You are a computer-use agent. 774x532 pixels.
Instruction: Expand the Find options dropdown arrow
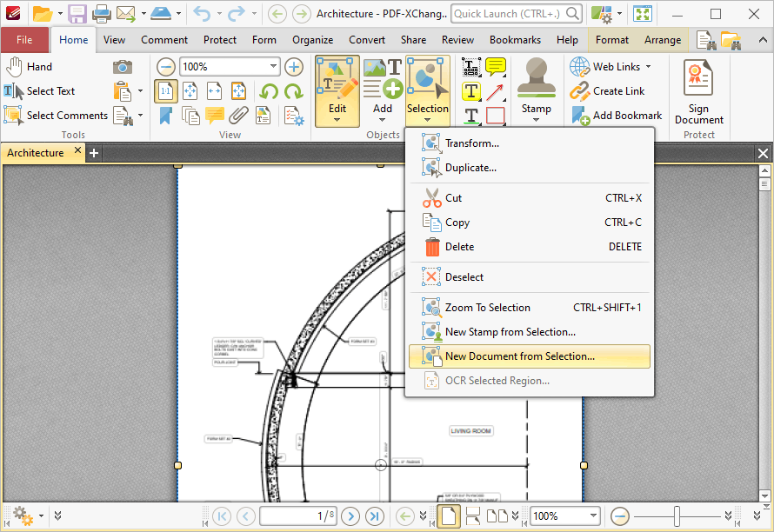pyautogui.click(x=141, y=116)
